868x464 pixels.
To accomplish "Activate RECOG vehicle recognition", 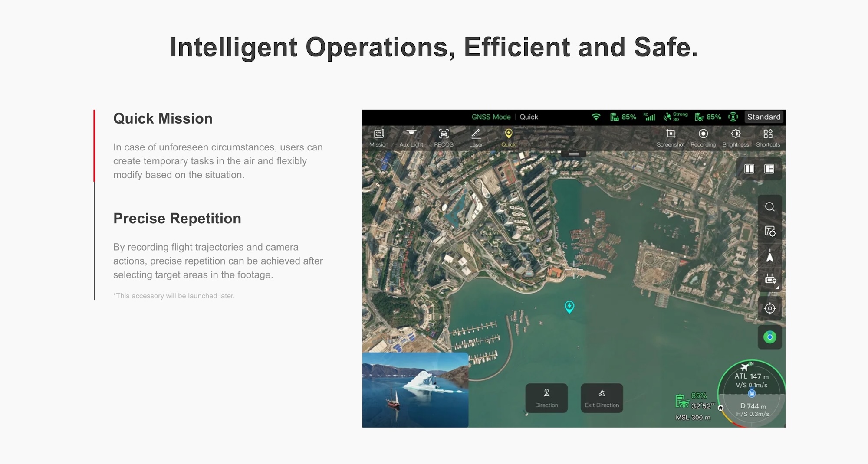I will pyautogui.click(x=444, y=138).
